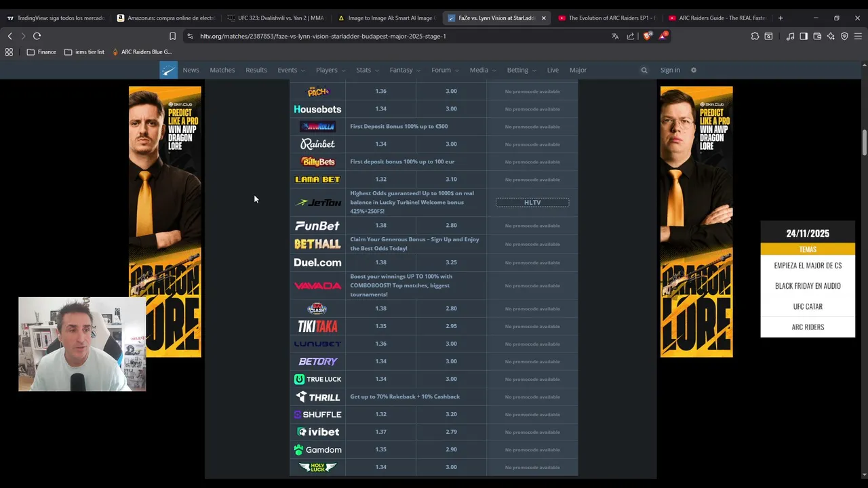Screen dimensions: 868x488
Task: Open the Results menu item
Action: (256, 70)
